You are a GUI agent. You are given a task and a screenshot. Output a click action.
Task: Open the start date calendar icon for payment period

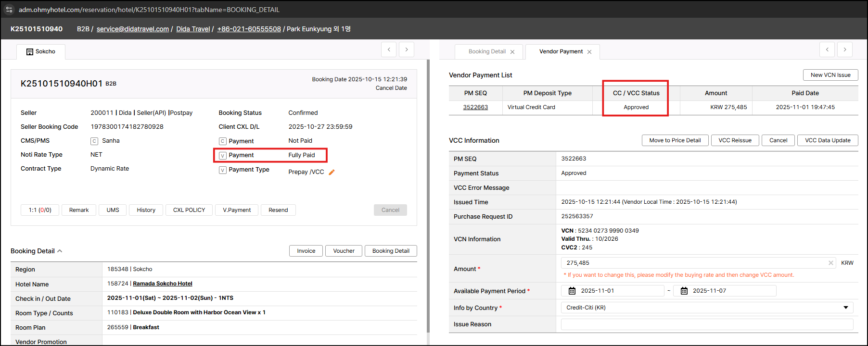(x=572, y=291)
